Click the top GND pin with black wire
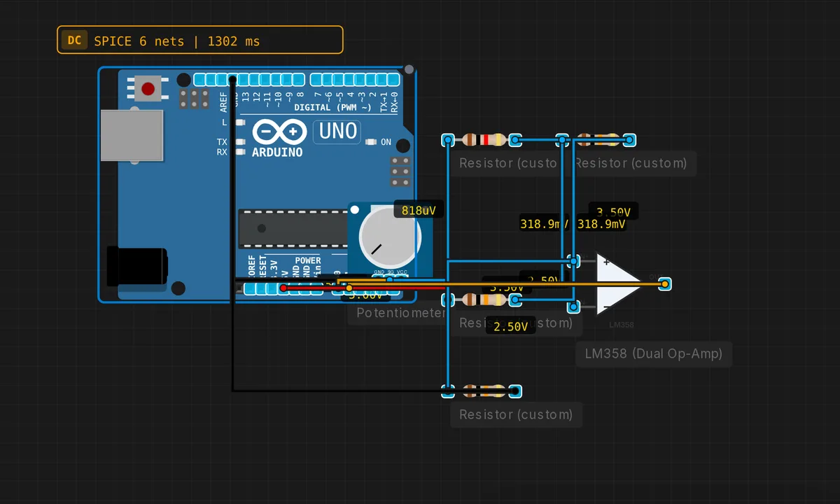 tap(233, 79)
